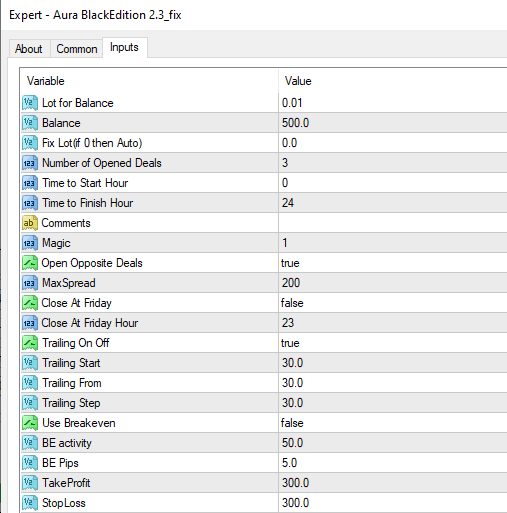
Task: Click the Variable column header
Action: pyautogui.click(x=149, y=81)
